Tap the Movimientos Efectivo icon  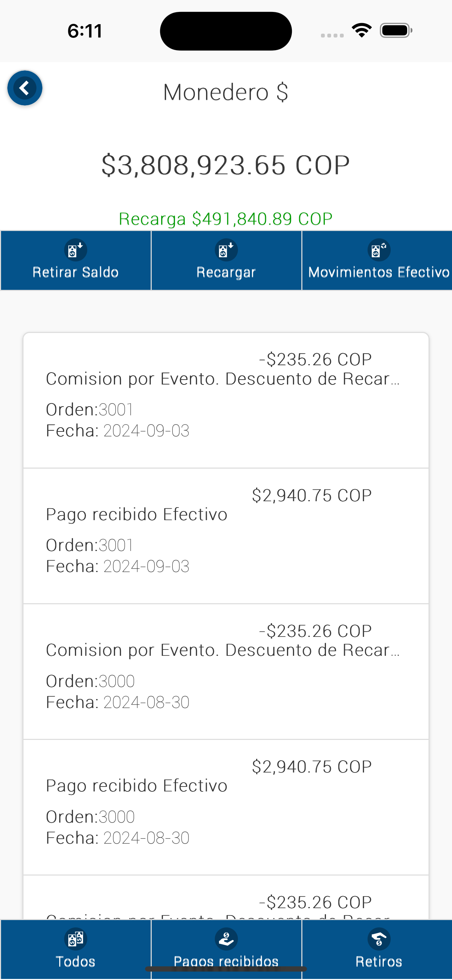(378, 250)
